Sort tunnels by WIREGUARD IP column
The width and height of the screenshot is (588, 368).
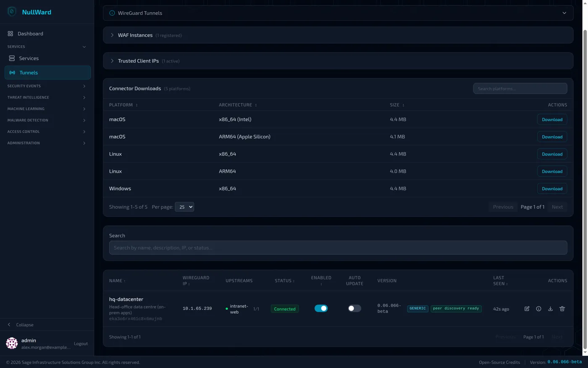[x=196, y=281]
